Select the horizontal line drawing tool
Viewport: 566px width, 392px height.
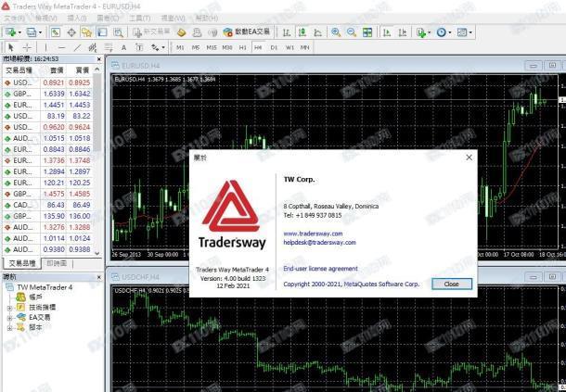(x=62, y=47)
